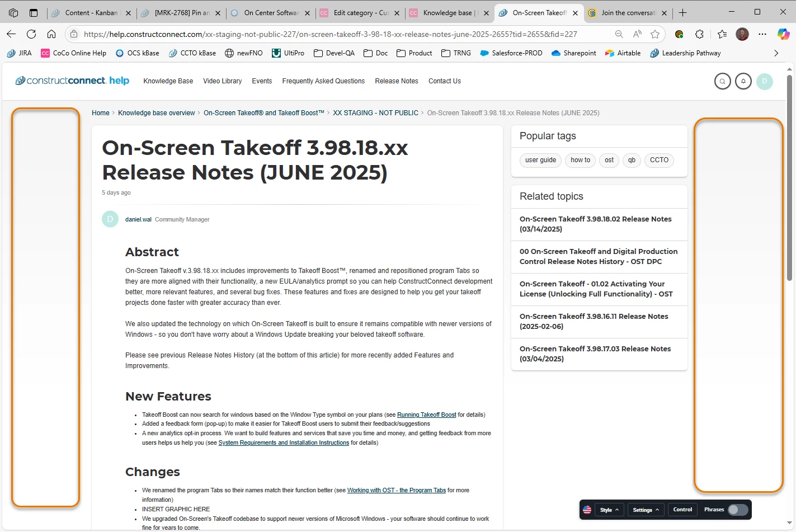The width and height of the screenshot is (796, 532).
Task: Open a new browser tab
Action: [682, 12]
